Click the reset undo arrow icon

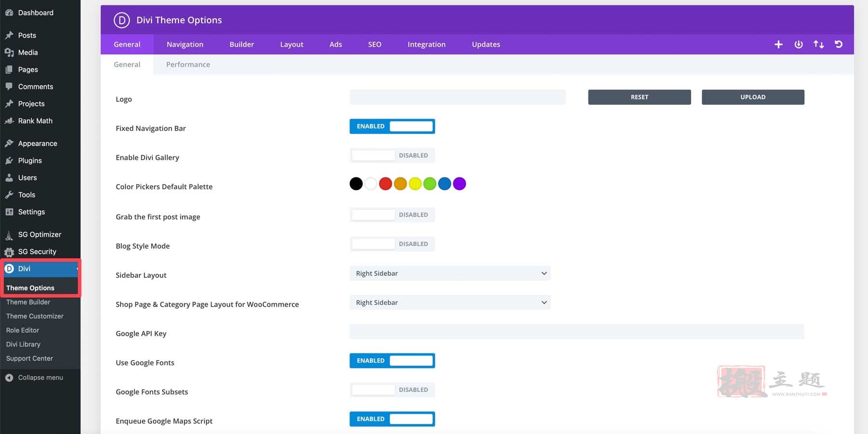pyautogui.click(x=839, y=44)
